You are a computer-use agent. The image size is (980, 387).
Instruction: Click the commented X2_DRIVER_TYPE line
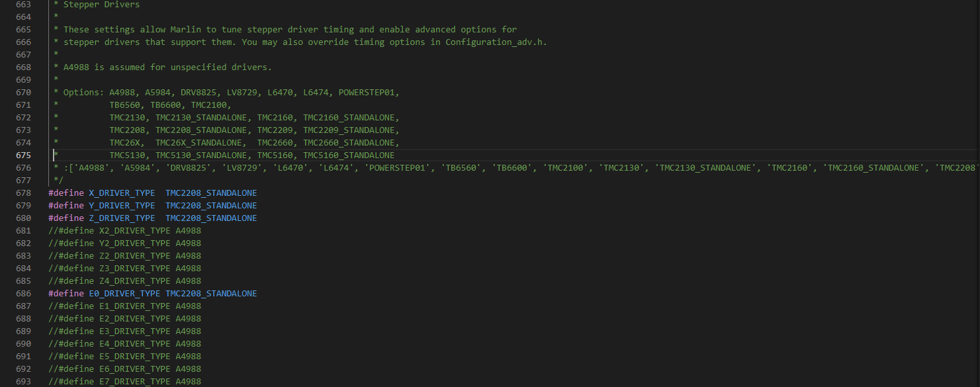pos(124,231)
